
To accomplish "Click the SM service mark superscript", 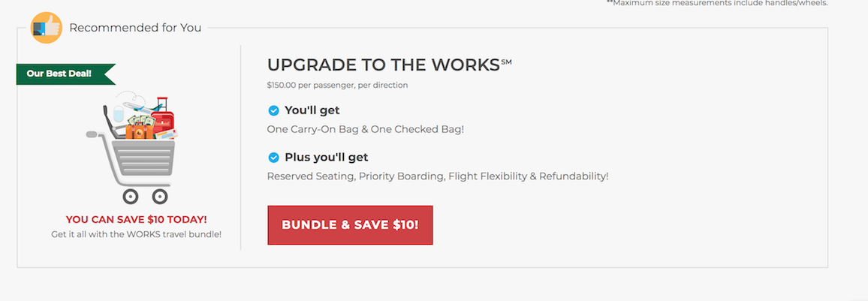I will coord(506,62).
